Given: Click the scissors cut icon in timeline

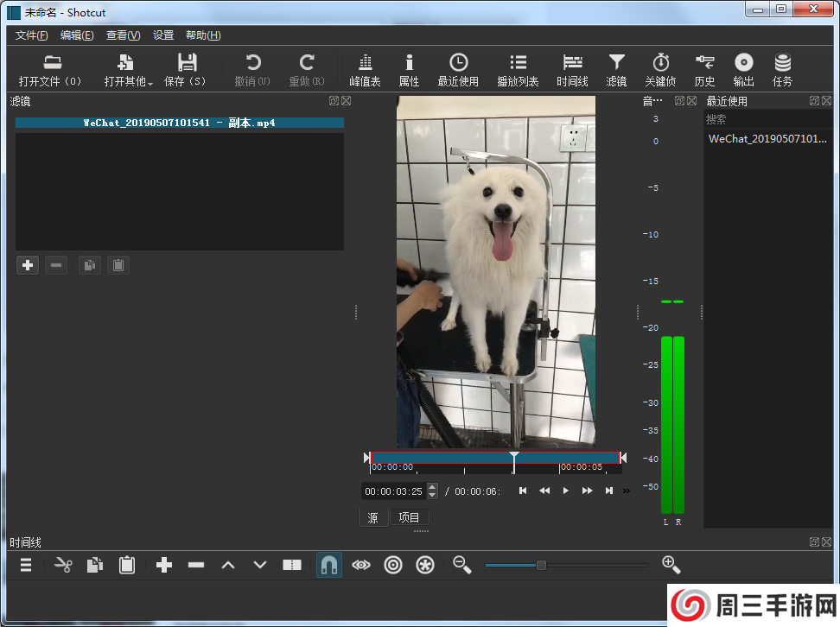Looking at the screenshot, I should (63, 565).
